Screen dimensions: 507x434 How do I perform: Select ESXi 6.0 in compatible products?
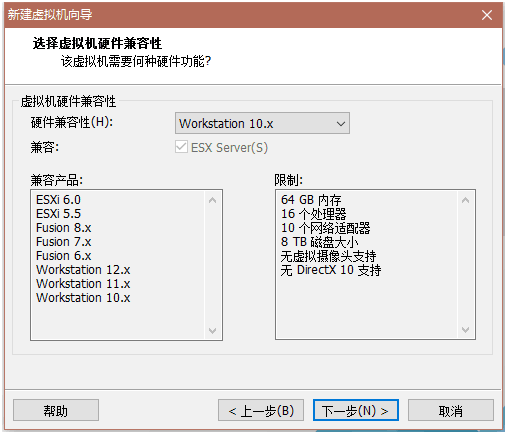click(58, 200)
